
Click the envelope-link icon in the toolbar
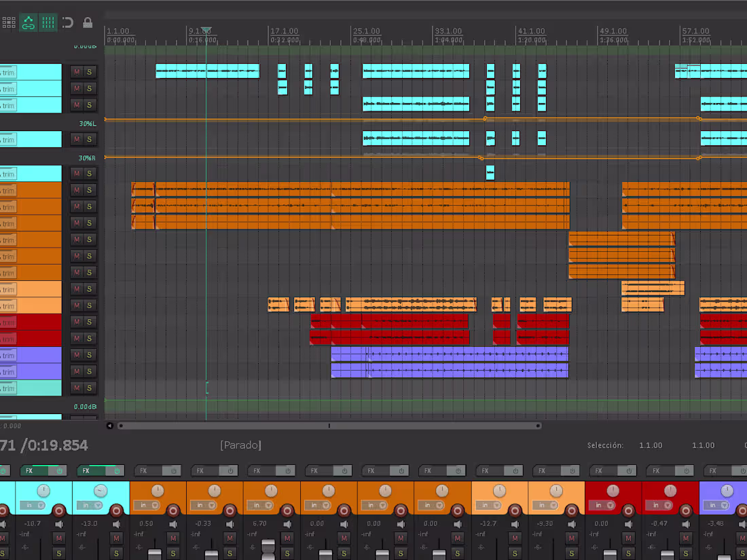point(28,22)
